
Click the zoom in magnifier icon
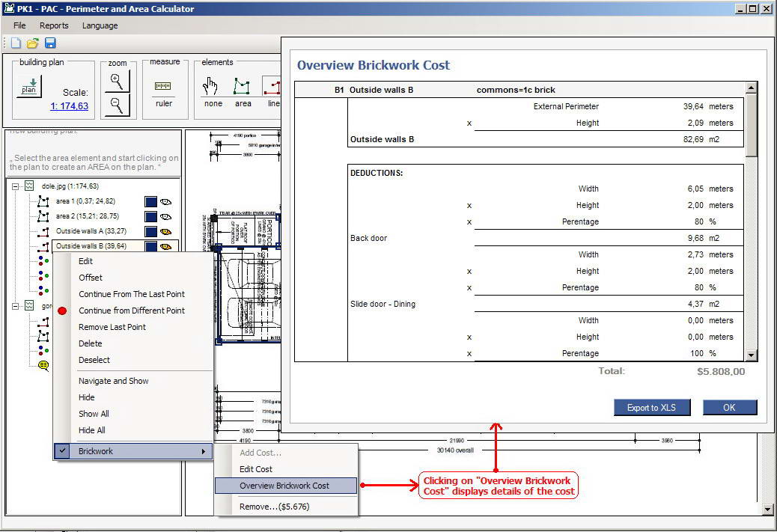click(117, 81)
